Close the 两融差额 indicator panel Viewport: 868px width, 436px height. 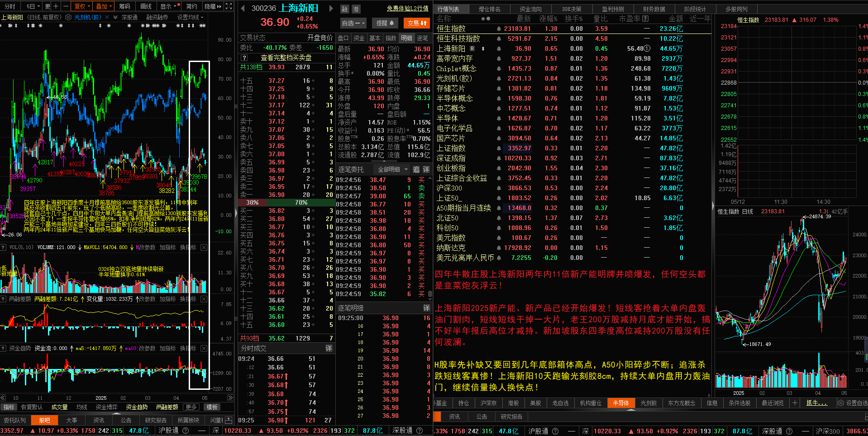click(x=204, y=299)
